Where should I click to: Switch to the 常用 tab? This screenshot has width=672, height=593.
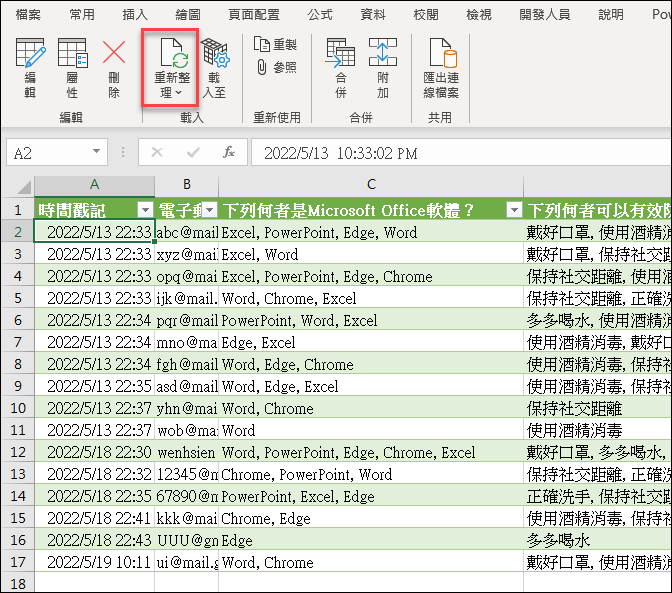click(82, 15)
